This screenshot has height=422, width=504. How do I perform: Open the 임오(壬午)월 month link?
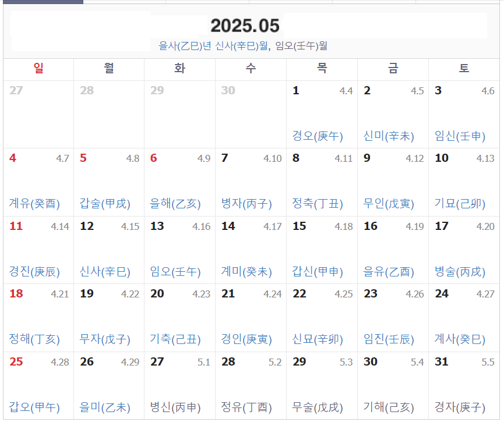point(301,46)
